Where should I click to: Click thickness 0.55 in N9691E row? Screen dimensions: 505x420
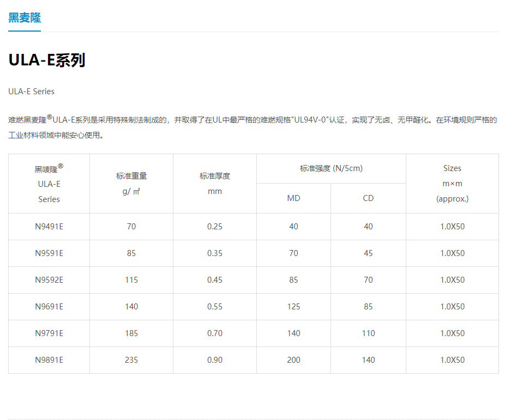click(215, 307)
